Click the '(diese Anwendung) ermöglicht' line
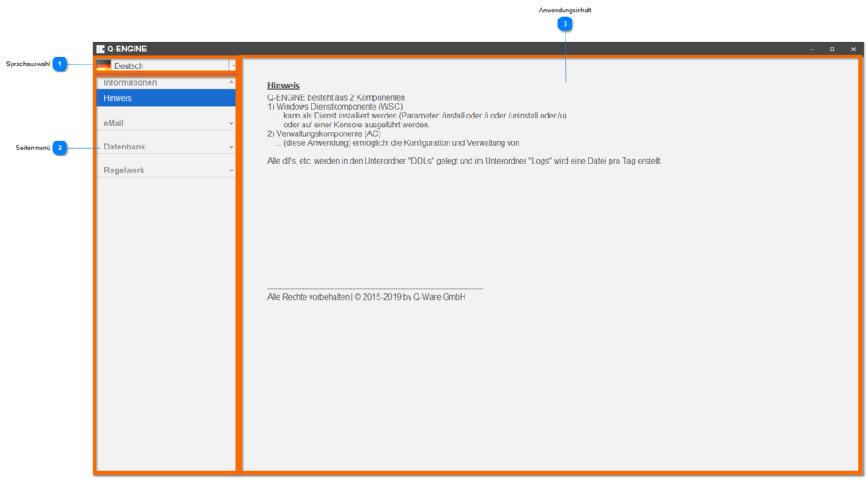Screen dimensions: 868x480 (397, 142)
